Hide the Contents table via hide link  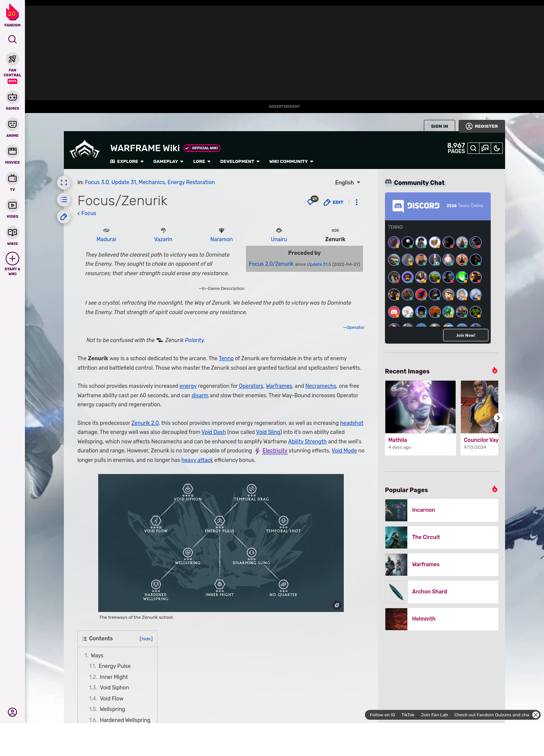click(146, 639)
